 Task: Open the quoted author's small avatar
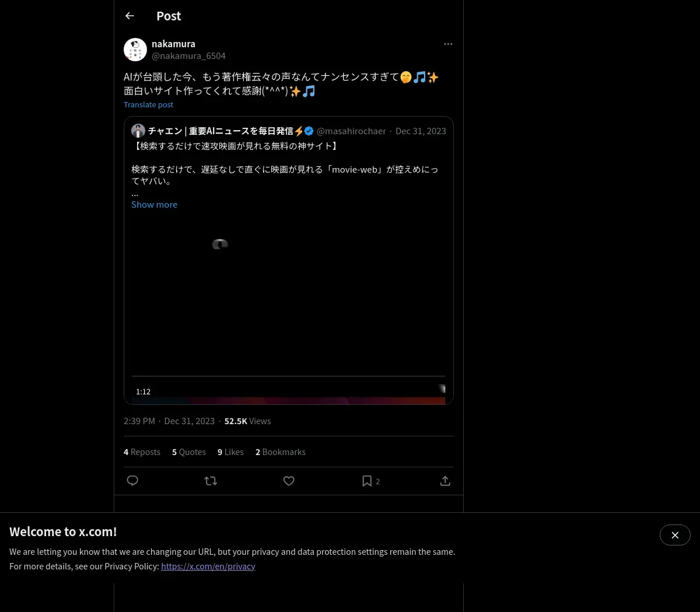(x=138, y=131)
